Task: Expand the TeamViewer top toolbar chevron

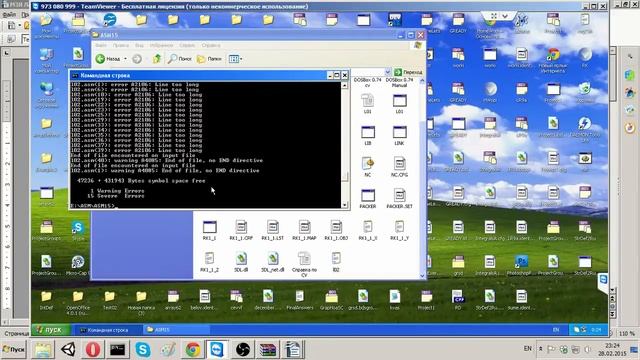Action: coord(505,16)
